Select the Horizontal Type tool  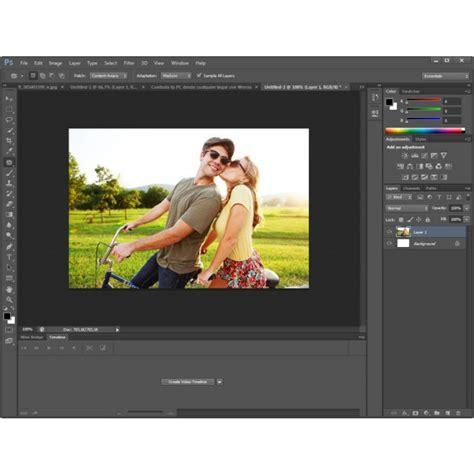(9, 257)
